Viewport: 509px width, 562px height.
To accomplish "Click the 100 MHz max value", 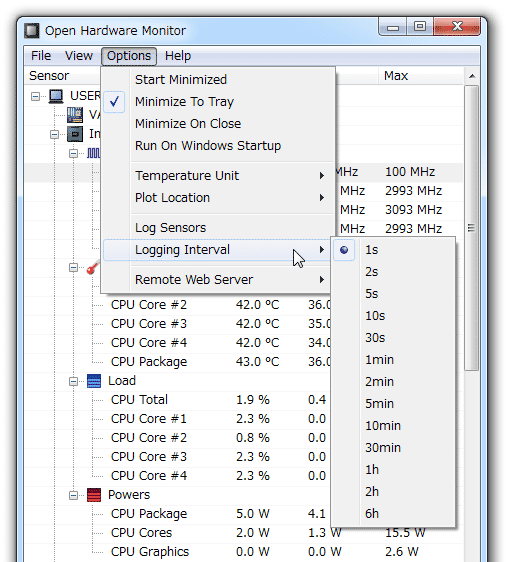I will tap(410, 172).
